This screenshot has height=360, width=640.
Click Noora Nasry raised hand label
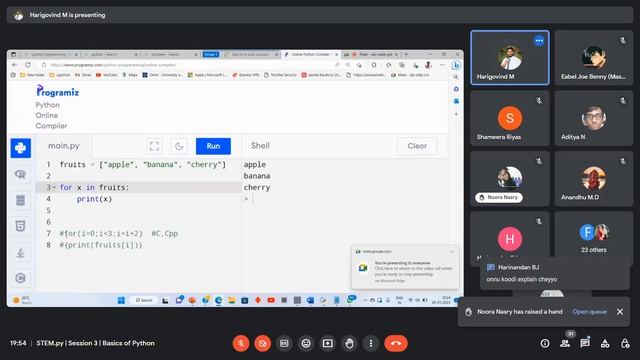(499, 197)
